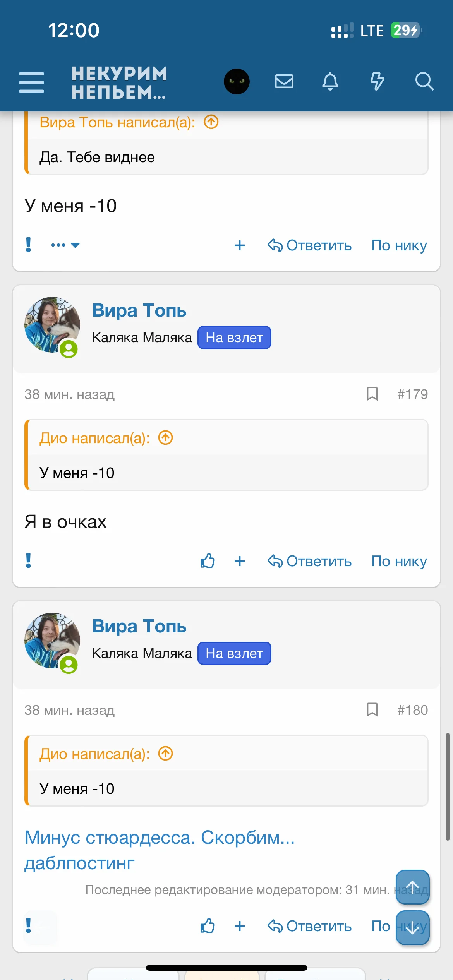Jump to quoted Вира Топь post arrow
The width and height of the screenshot is (453, 980).
[211, 122]
